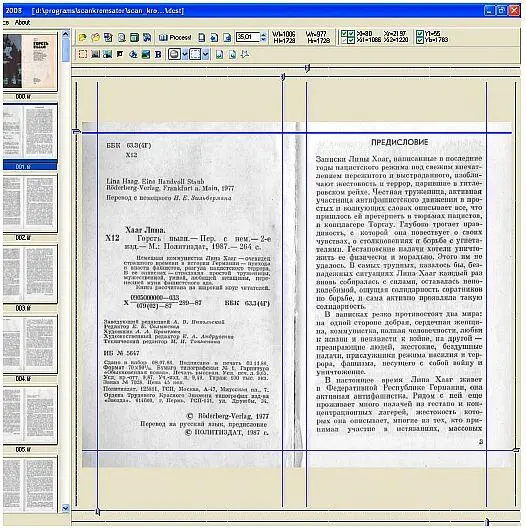Click the magnifier page preview icon
The image size is (526, 529).
121,37
